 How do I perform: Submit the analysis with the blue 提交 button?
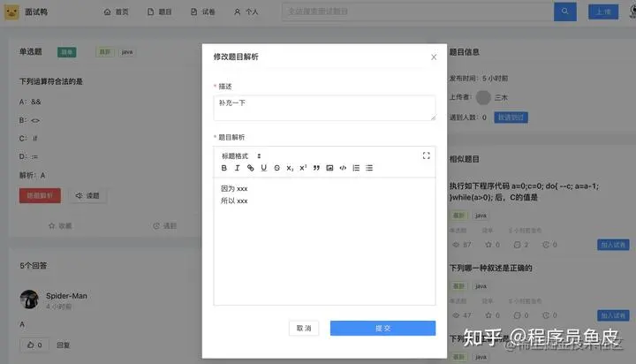[382, 329]
